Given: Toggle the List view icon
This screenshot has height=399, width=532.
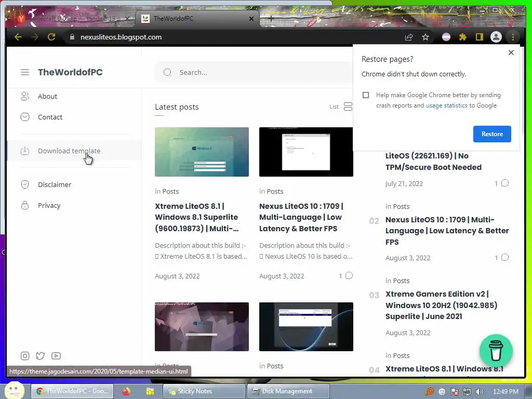Looking at the screenshot, I should pos(348,107).
